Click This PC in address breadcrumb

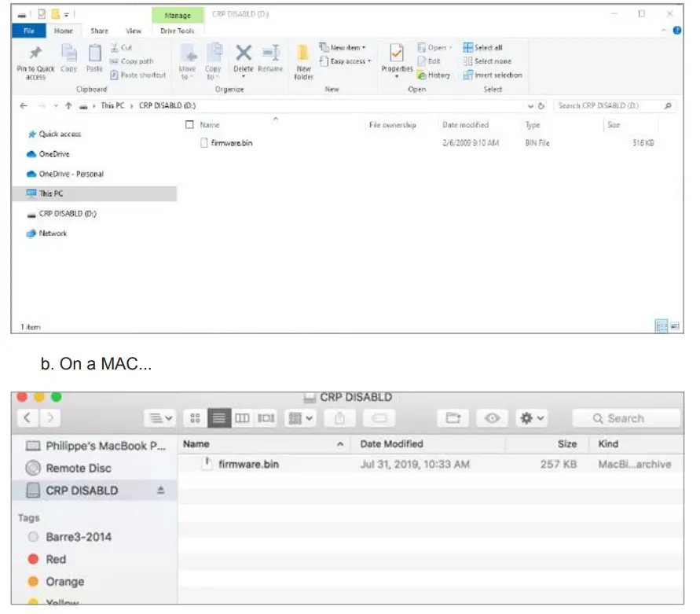[112, 105]
